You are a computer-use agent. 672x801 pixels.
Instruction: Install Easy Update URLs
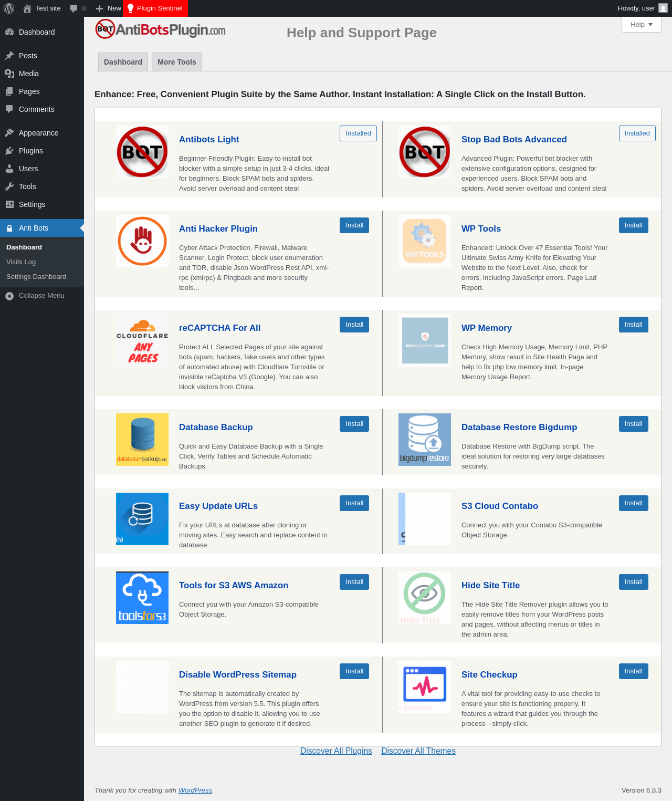pyautogui.click(x=354, y=503)
